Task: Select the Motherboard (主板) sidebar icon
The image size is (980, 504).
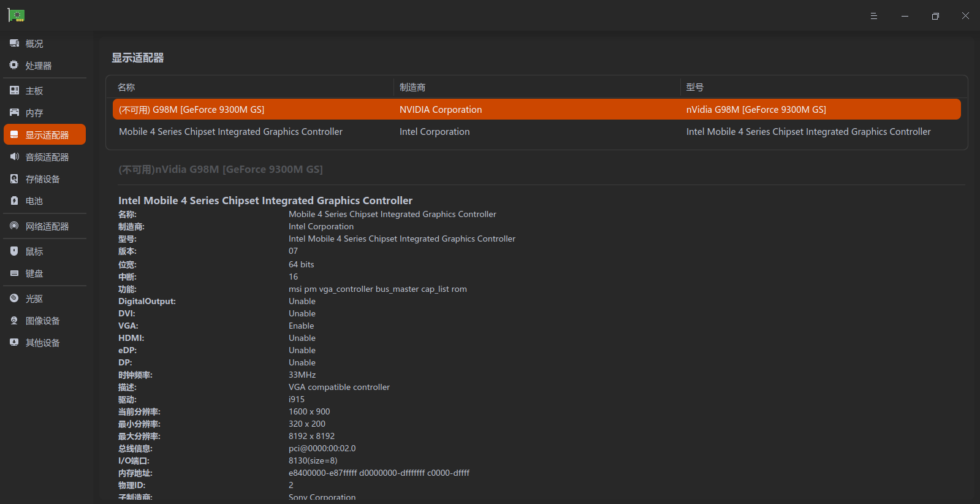Action: click(x=14, y=91)
